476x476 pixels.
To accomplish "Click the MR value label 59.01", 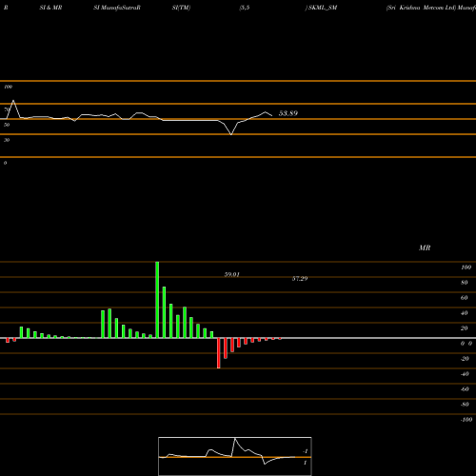I will (232, 274).
